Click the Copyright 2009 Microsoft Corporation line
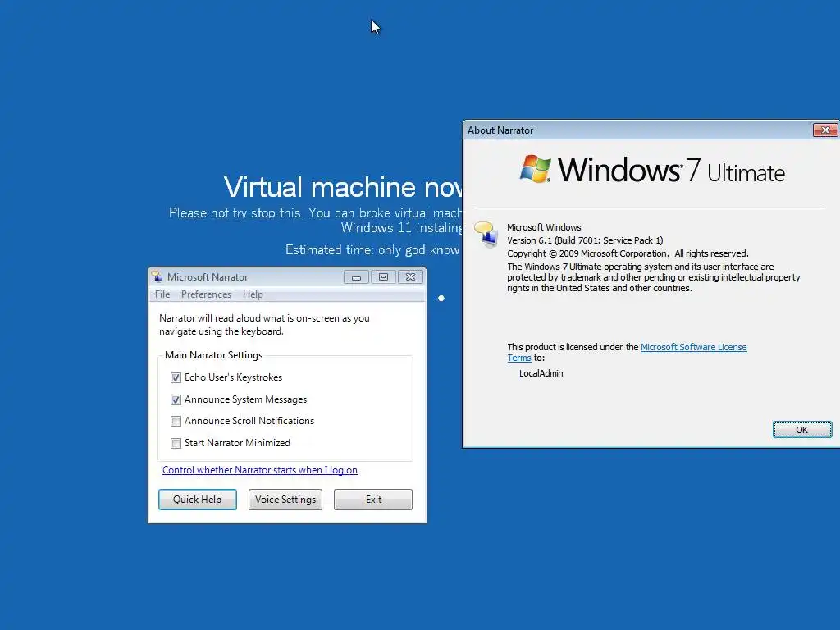840x630 pixels. 628,253
